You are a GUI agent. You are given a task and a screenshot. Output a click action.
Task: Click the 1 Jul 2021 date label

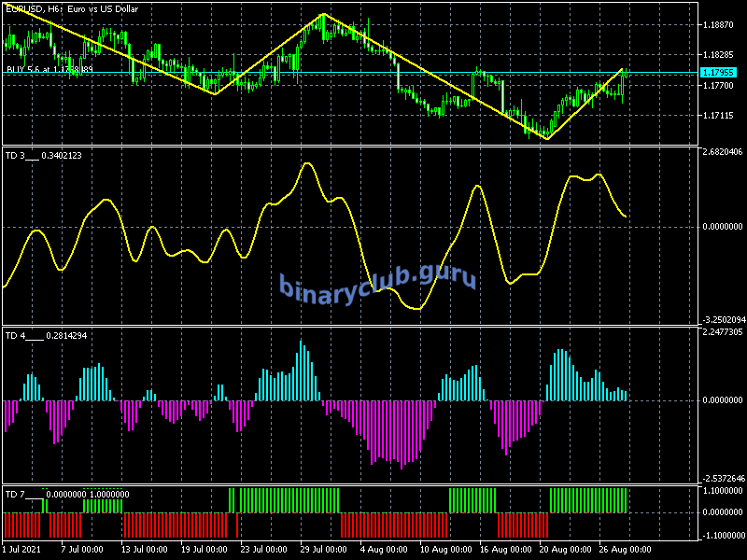[x=23, y=549]
